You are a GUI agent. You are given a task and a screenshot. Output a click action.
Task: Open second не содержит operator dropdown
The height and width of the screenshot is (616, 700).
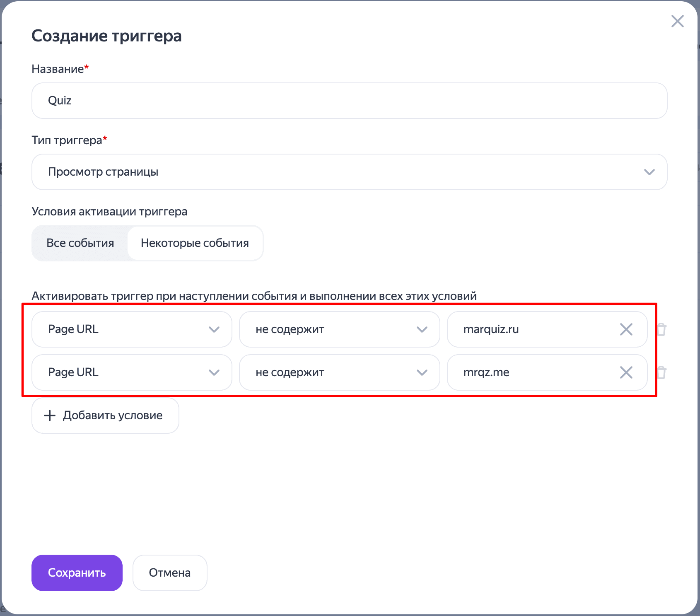pos(339,372)
